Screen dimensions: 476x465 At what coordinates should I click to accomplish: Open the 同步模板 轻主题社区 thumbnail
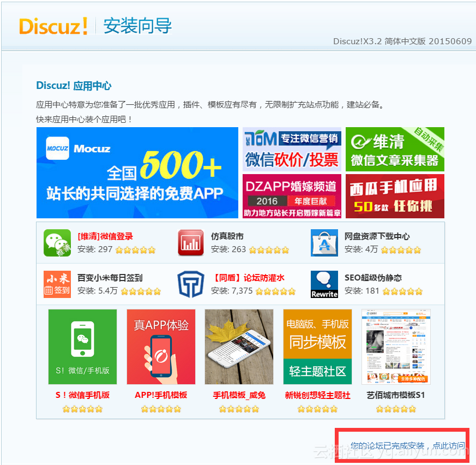(317, 347)
